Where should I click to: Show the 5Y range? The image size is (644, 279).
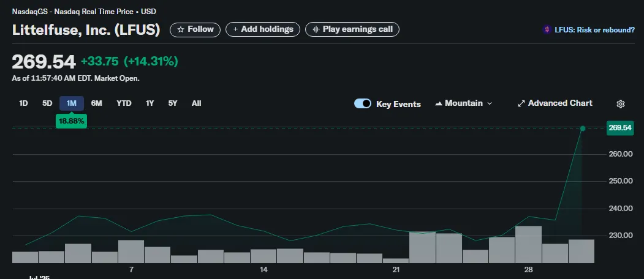pyautogui.click(x=173, y=103)
